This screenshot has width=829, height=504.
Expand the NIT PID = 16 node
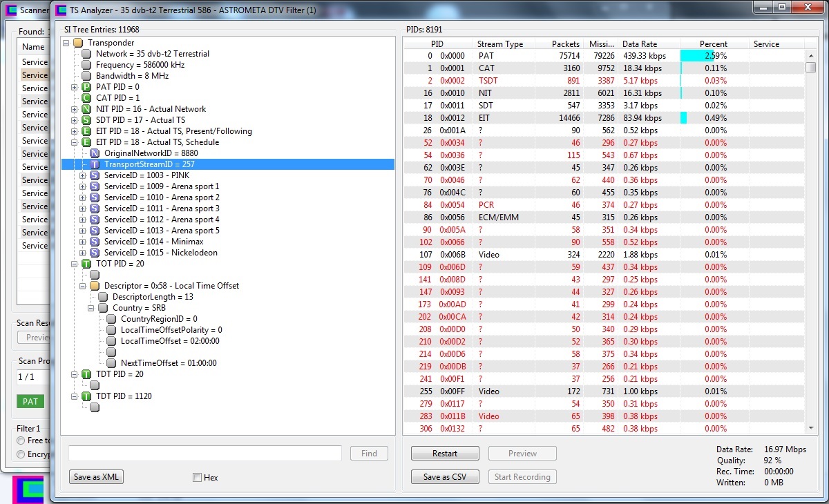(x=75, y=109)
